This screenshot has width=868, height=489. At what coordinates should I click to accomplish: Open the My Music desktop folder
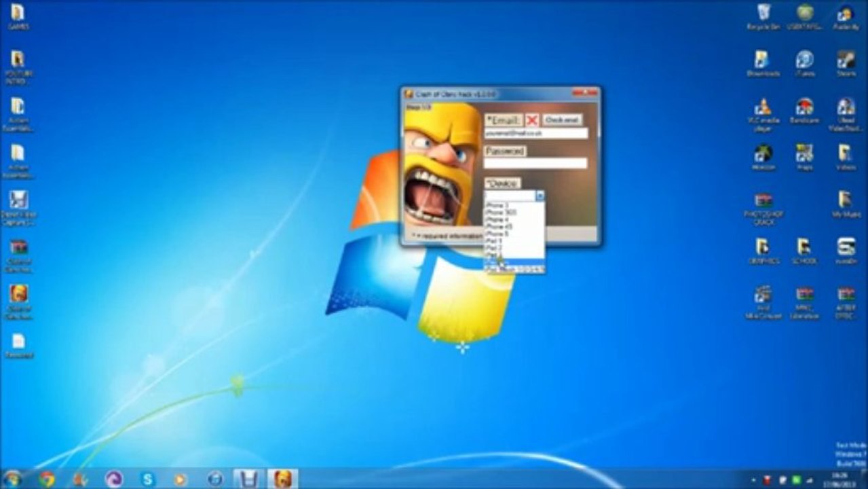(x=846, y=204)
